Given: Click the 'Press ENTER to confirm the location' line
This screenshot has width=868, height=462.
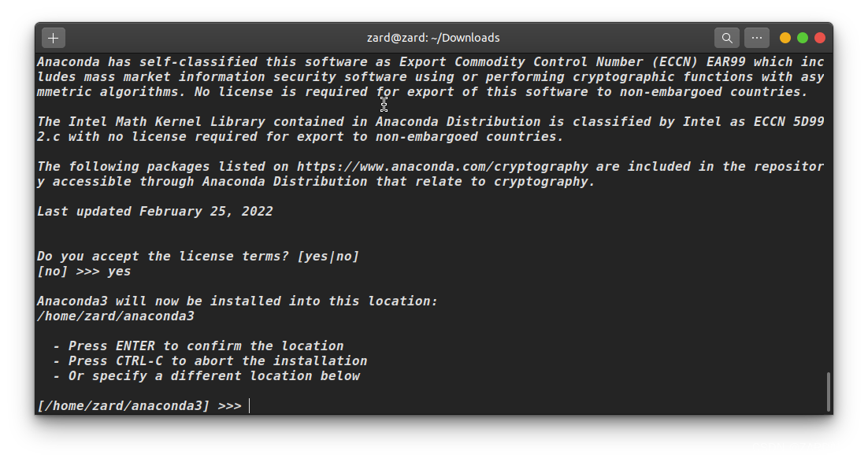Looking at the screenshot, I should coord(198,346).
